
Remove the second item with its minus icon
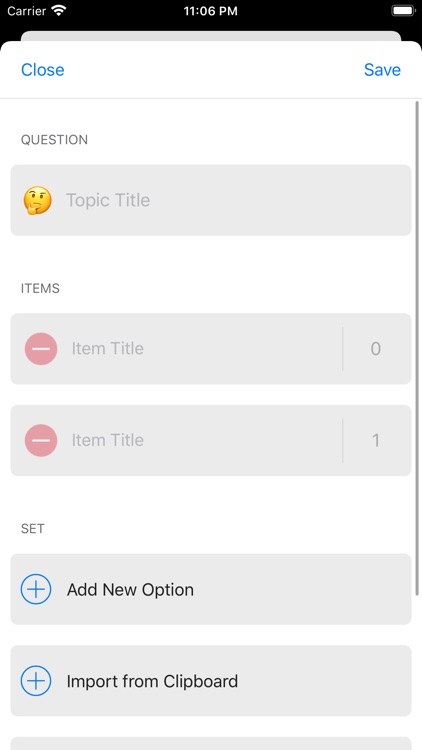point(41,440)
